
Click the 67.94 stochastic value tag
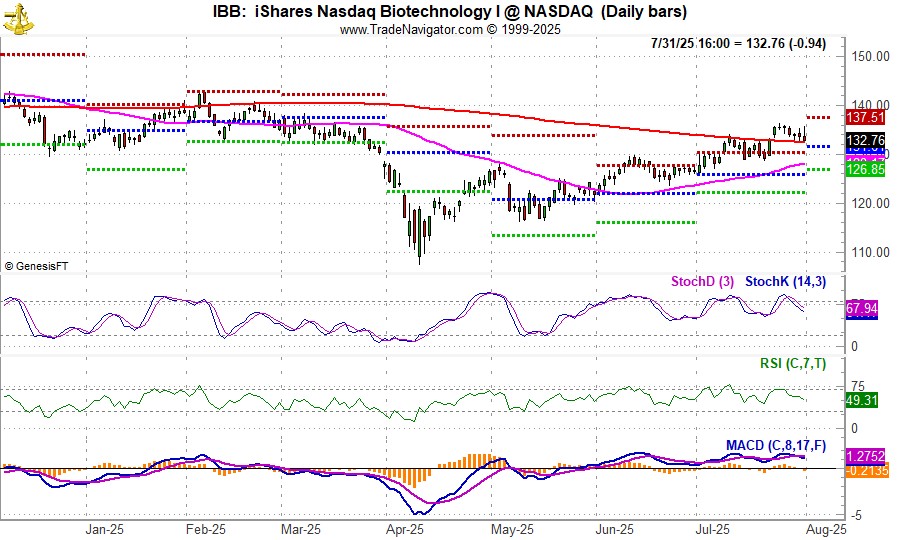862,310
